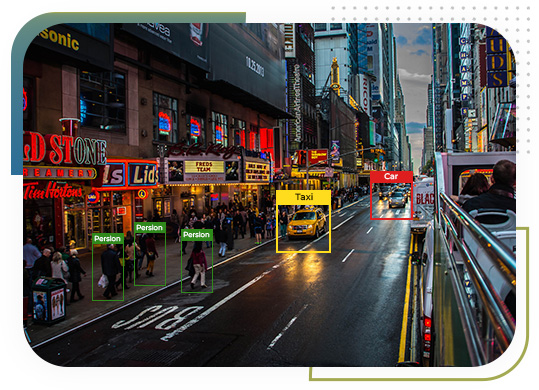The height and width of the screenshot is (390, 539).
Task: Click the "Tim Hortons" red sign
Action: 53,192
